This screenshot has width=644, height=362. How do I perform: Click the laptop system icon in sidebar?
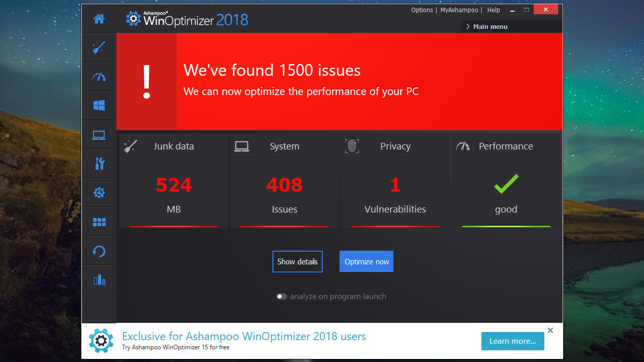click(99, 135)
